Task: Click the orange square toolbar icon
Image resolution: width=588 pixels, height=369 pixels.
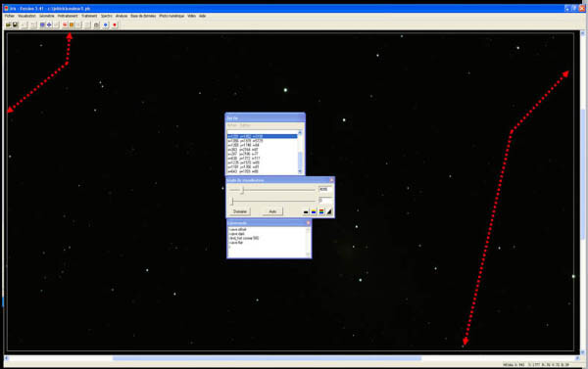Action: [x=72, y=25]
